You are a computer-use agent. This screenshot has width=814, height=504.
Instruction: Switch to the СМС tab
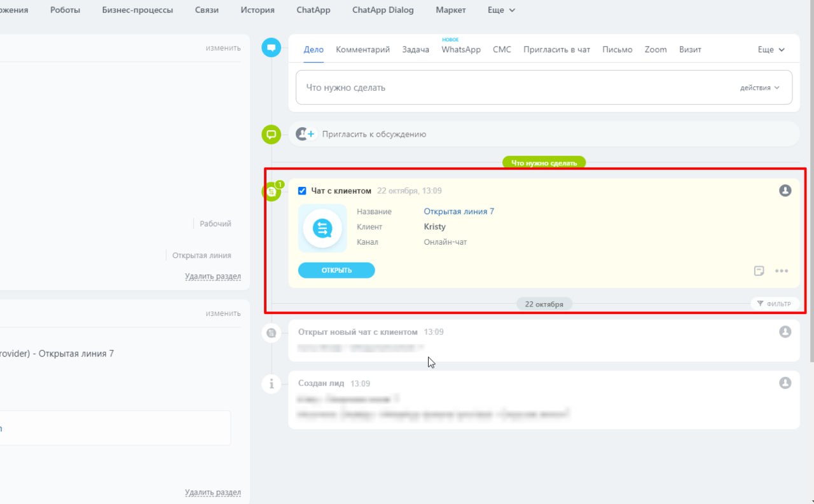[502, 50]
